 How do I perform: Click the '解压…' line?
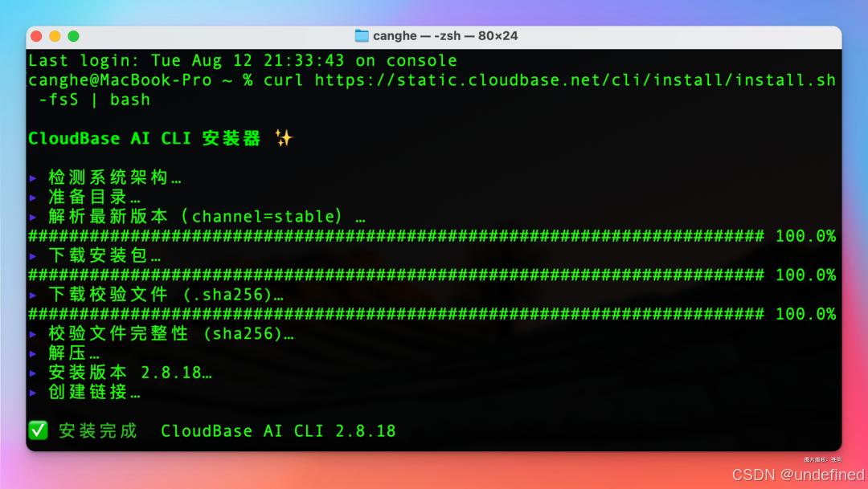(x=74, y=353)
